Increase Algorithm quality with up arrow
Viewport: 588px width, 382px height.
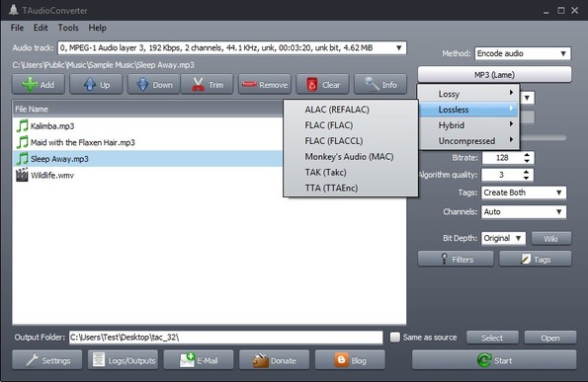tap(527, 172)
